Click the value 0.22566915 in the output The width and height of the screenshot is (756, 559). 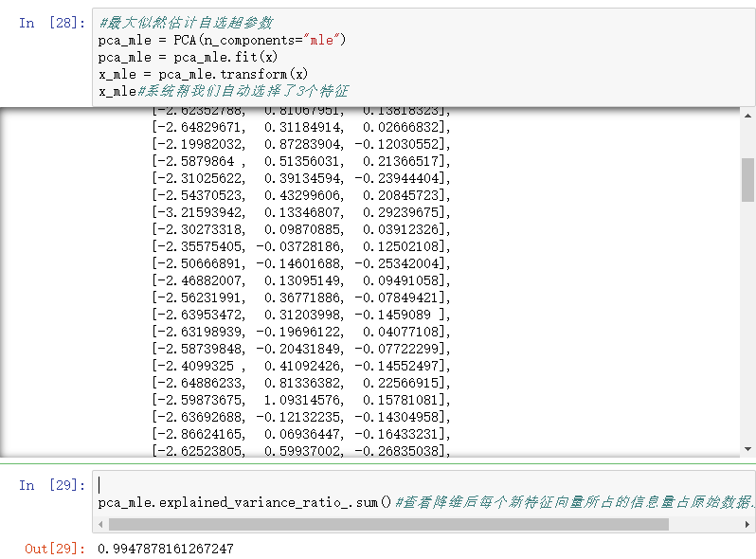(x=400, y=383)
